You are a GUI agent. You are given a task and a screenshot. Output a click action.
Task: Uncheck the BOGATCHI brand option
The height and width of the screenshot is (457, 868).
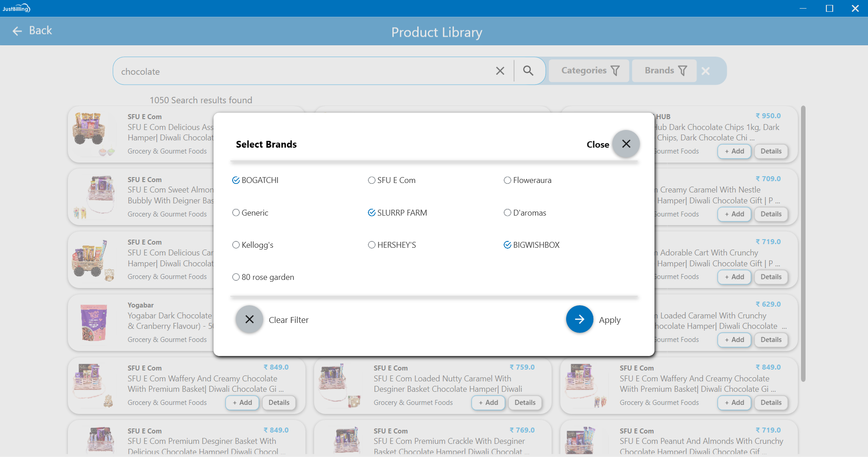(x=236, y=180)
